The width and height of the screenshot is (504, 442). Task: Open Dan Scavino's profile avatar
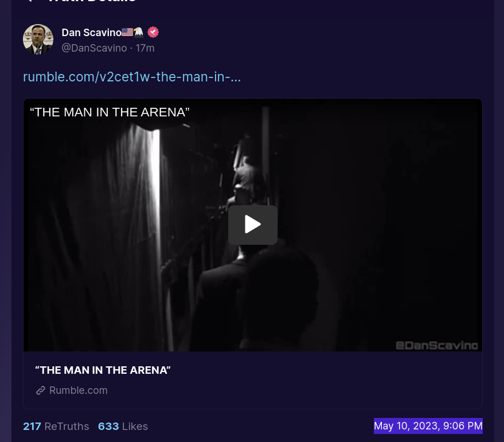38,39
